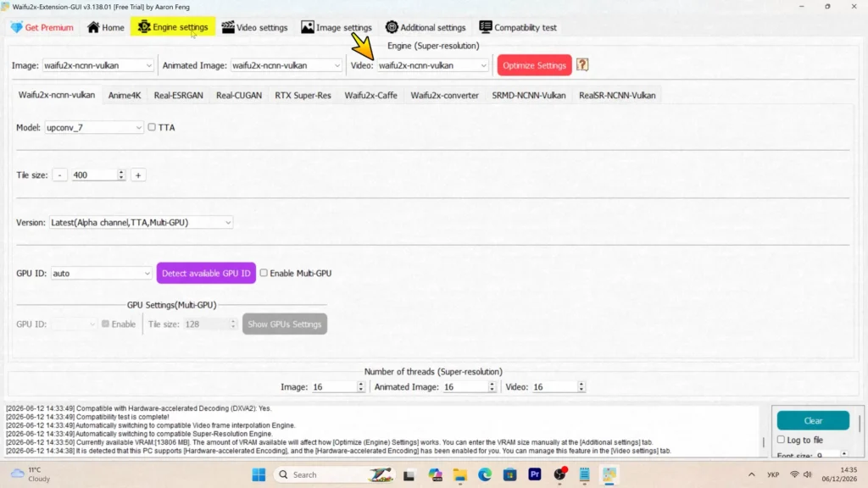Click the red-dotted app icon on the taskbar
This screenshot has width=868, height=488.
pyautogui.click(x=559, y=474)
